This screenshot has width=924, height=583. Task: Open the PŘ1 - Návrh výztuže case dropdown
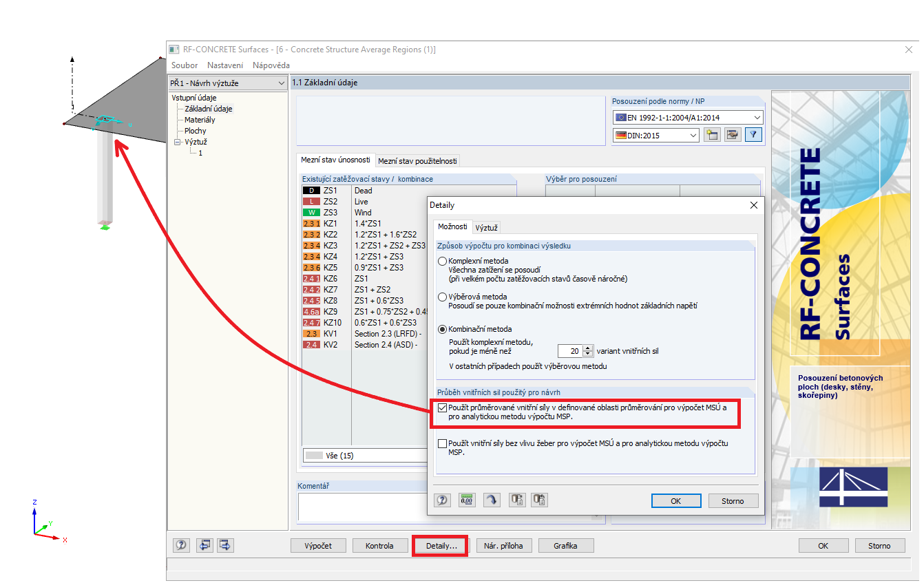coord(229,83)
